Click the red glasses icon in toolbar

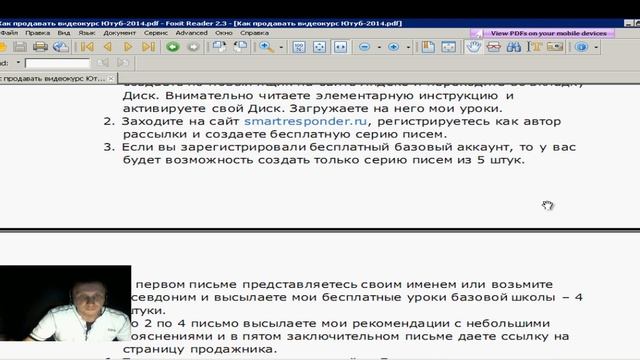494,47
